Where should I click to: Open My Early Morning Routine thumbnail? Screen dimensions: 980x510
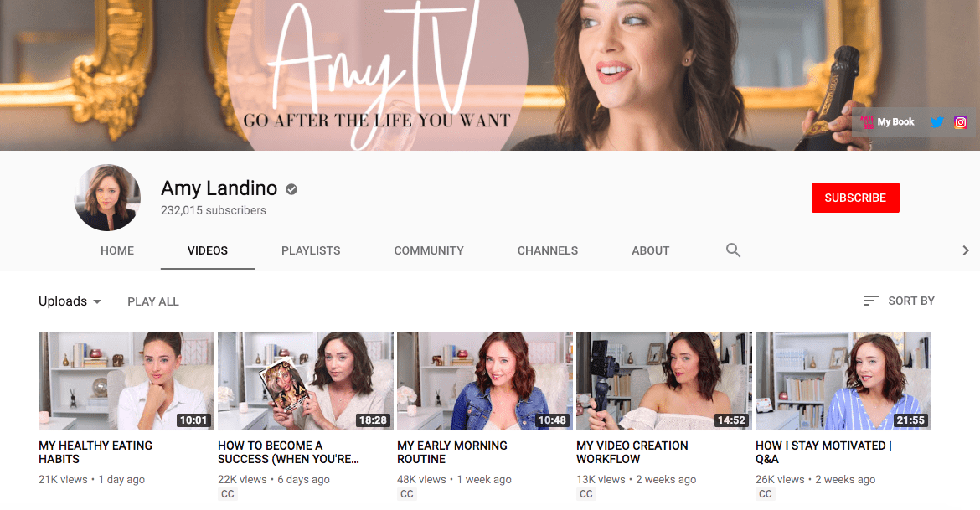coord(485,381)
